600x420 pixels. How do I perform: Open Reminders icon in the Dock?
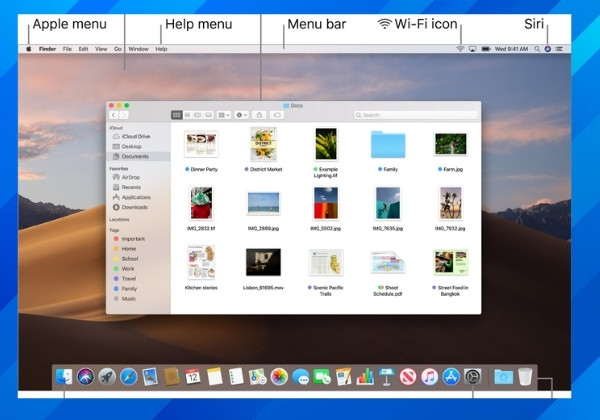click(x=236, y=377)
